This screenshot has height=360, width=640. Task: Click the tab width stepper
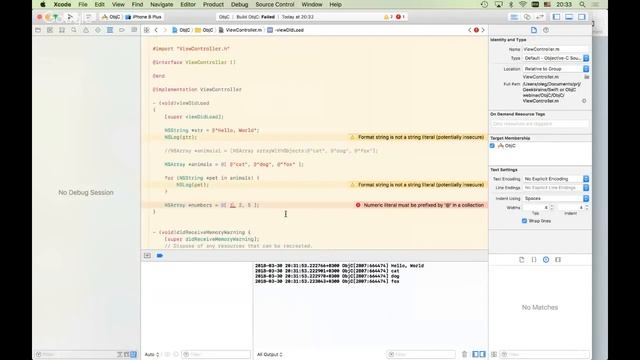click(551, 207)
